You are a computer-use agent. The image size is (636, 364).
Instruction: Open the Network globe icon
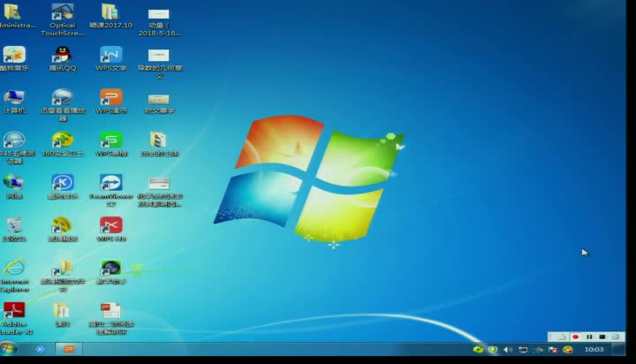point(14,186)
